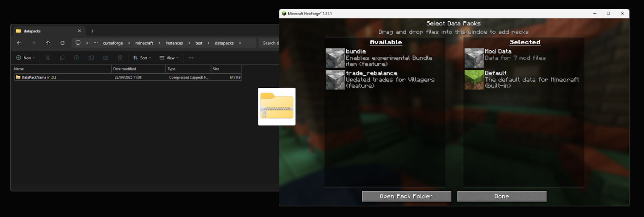Click the Mod Data pack name text

coord(498,51)
